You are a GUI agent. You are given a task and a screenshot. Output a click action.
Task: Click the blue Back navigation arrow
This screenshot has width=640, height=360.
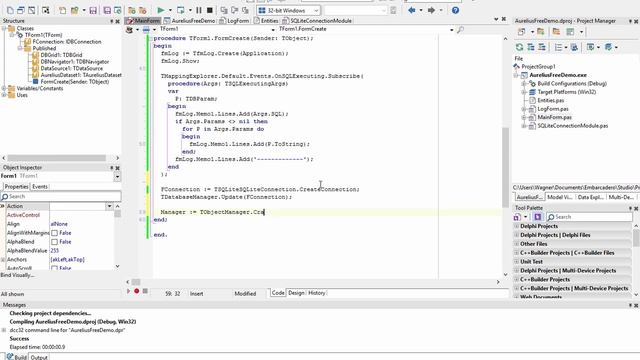(x=412, y=10)
